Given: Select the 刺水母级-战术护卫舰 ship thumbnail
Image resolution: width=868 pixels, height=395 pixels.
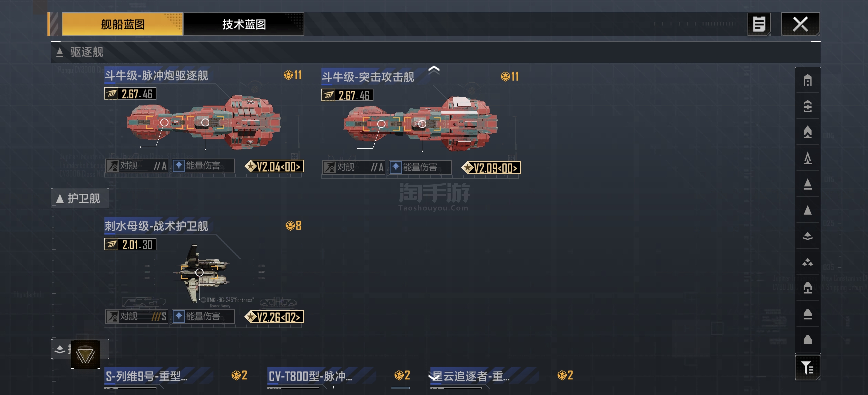Looking at the screenshot, I should [201, 273].
